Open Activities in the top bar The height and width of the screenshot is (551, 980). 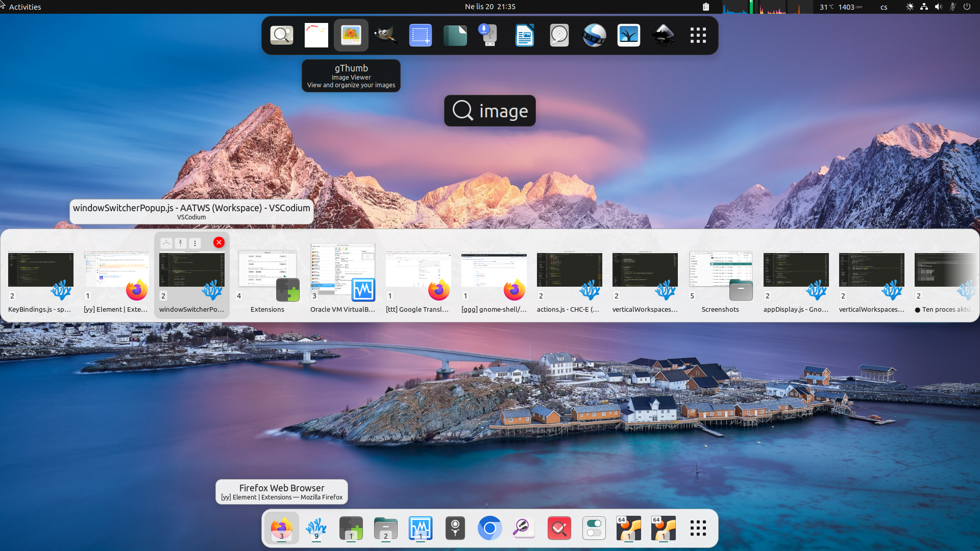pyautogui.click(x=24, y=7)
